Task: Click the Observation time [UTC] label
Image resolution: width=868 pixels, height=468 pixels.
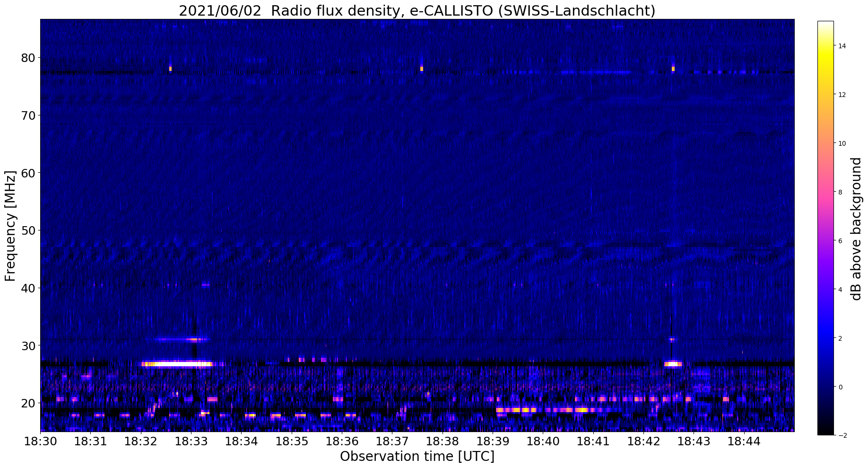Action: (417, 457)
